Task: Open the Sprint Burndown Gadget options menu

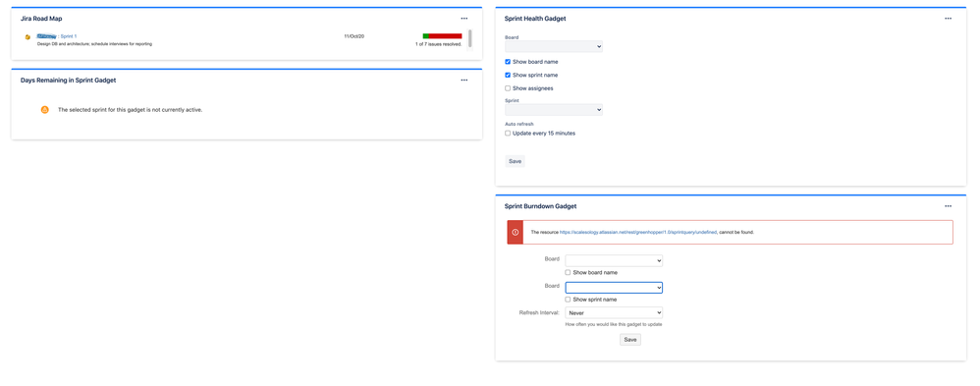Action: pyautogui.click(x=949, y=206)
